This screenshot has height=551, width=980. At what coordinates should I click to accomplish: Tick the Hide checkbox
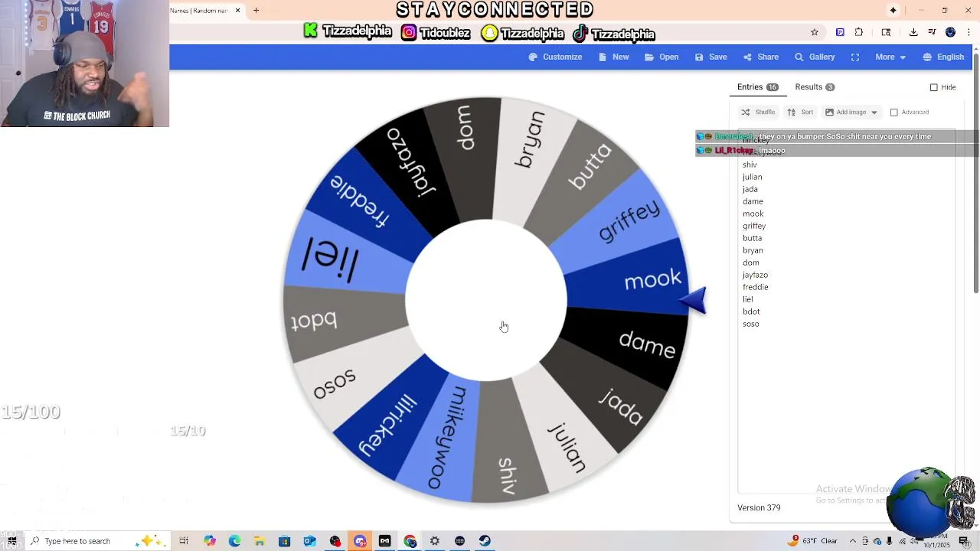933,87
